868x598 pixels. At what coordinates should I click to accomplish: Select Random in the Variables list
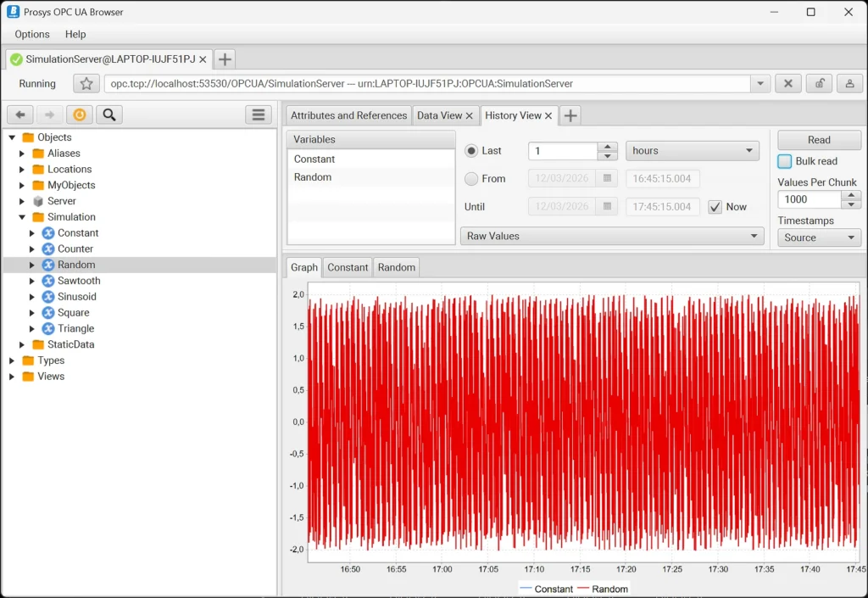[x=314, y=176]
